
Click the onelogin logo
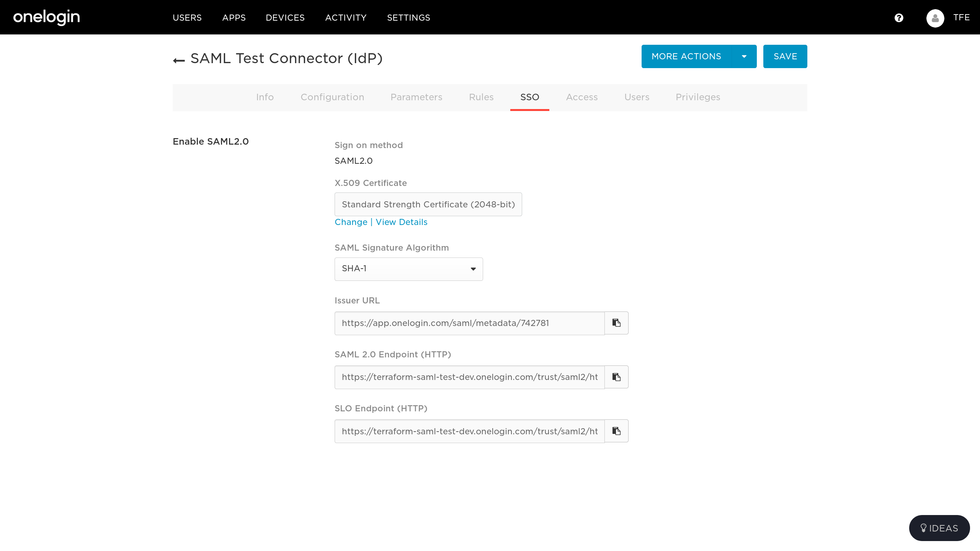(46, 17)
